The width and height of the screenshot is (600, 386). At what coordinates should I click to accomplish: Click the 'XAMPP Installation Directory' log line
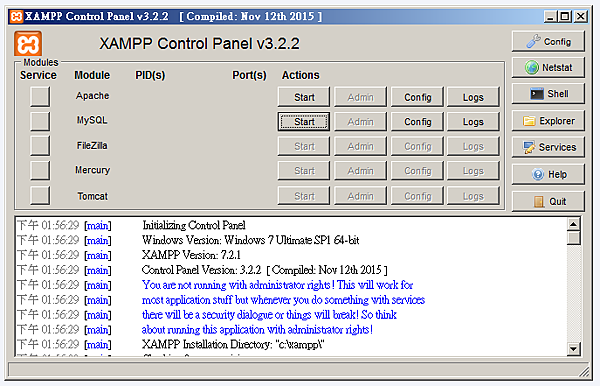click(233, 344)
